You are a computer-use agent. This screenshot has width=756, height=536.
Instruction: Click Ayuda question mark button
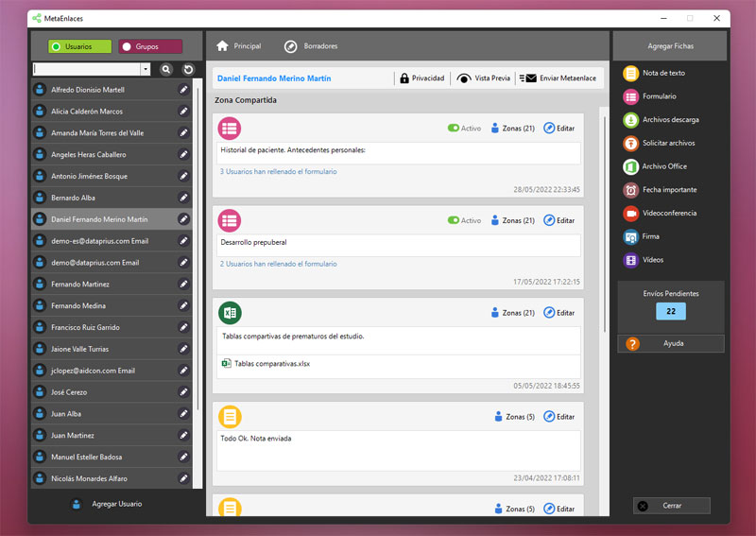671,343
